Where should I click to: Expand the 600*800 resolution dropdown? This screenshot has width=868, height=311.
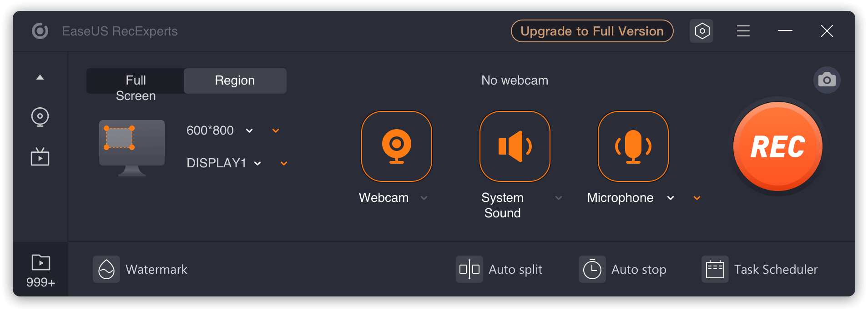tap(249, 131)
